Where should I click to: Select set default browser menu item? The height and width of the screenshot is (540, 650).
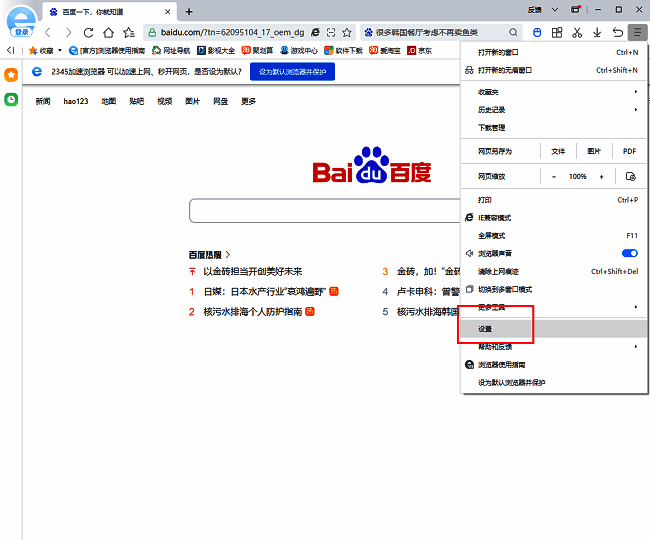[x=553, y=383]
